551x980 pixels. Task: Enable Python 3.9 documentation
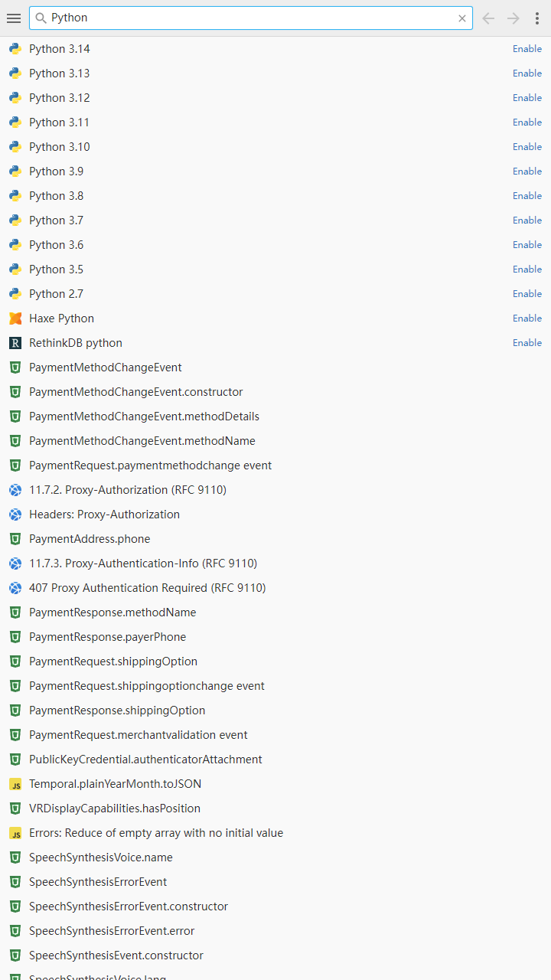click(527, 171)
